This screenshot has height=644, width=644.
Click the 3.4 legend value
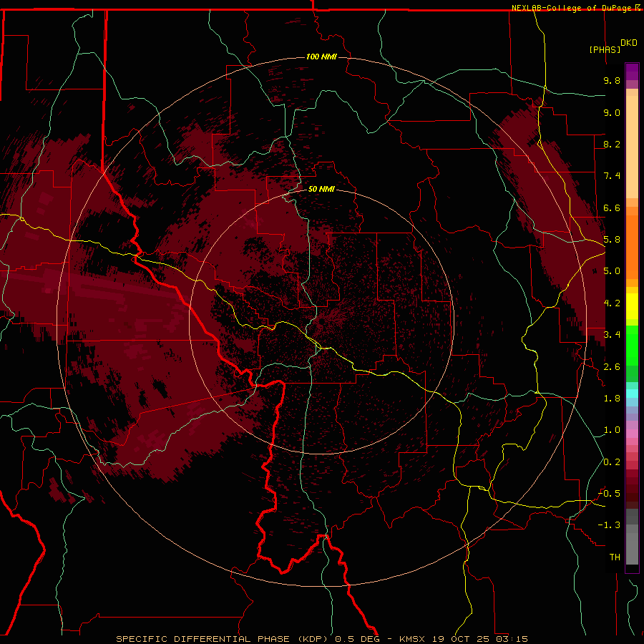(x=612, y=335)
